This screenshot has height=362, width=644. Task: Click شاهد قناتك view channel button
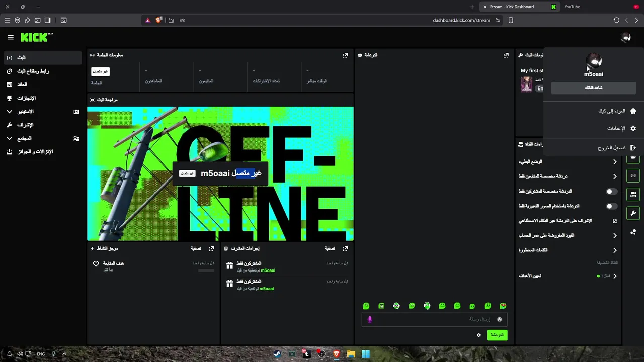[593, 88]
